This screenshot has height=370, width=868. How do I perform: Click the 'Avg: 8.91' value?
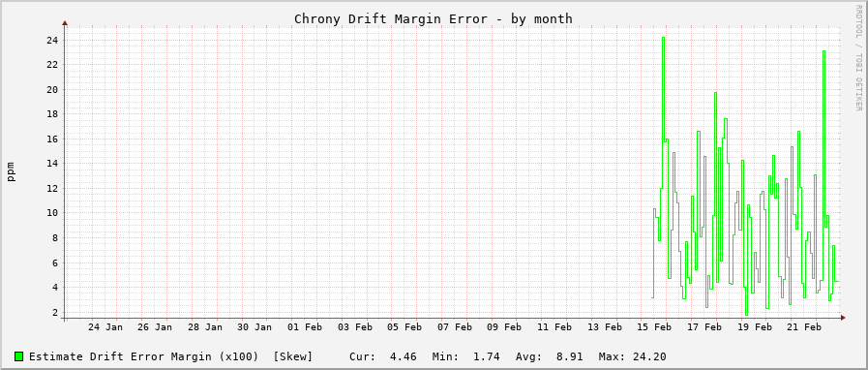549,356
